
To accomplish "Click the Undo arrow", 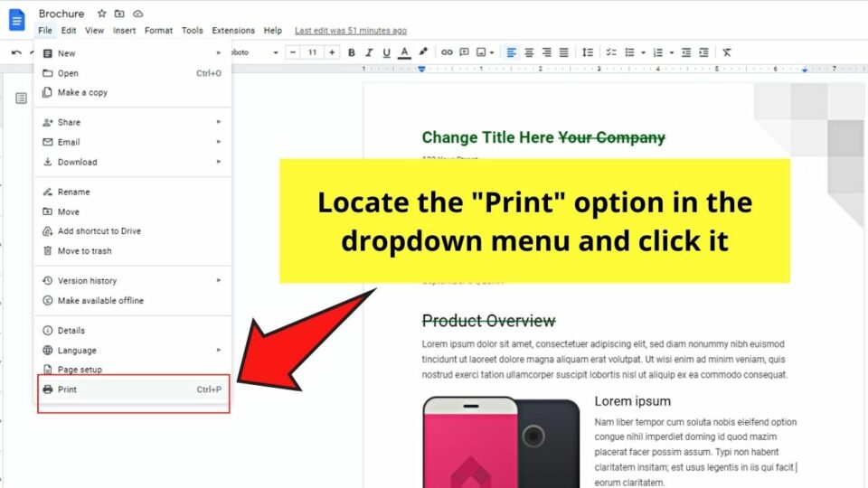I will pyautogui.click(x=16, y=52).
